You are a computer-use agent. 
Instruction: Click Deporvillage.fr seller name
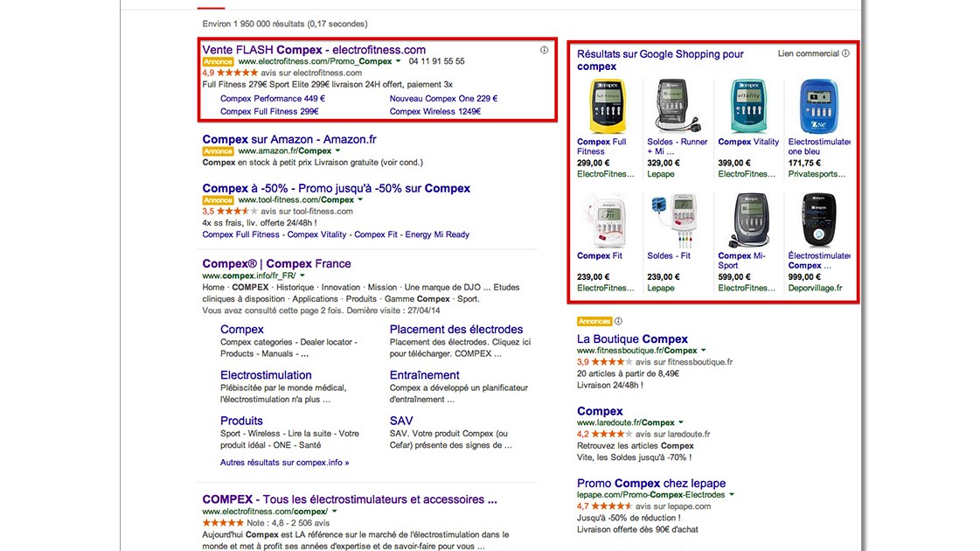tap(815, 289)
